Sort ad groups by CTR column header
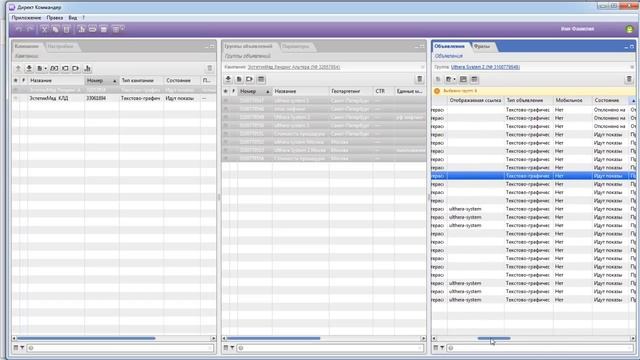 383,91
